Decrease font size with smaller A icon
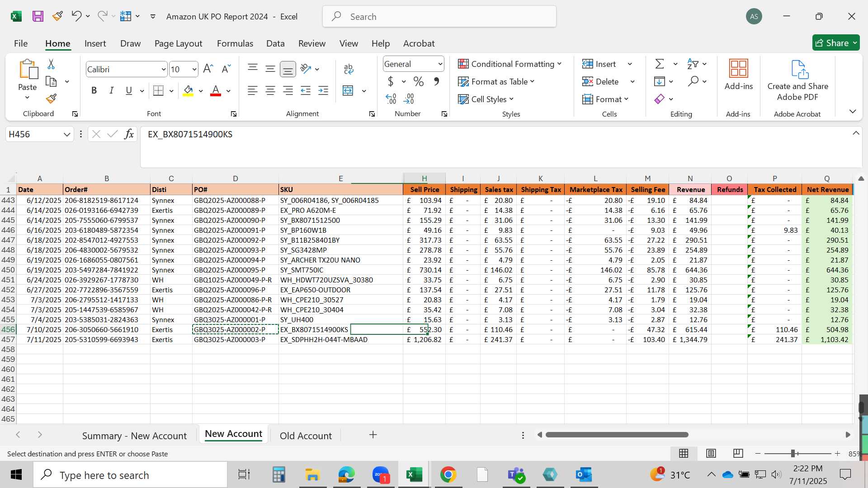This screenshot has width=868, height=488. point(226,69)
